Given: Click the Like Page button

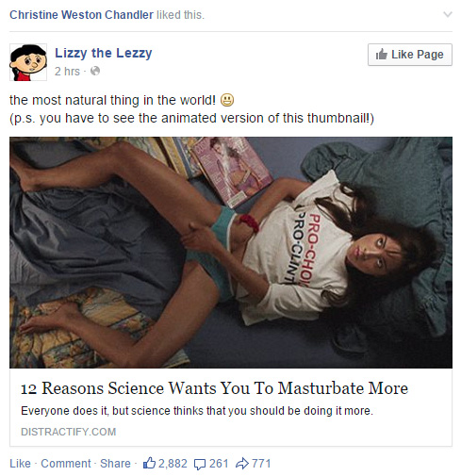Looking at the screenshot, I should (x=410, y=55).
